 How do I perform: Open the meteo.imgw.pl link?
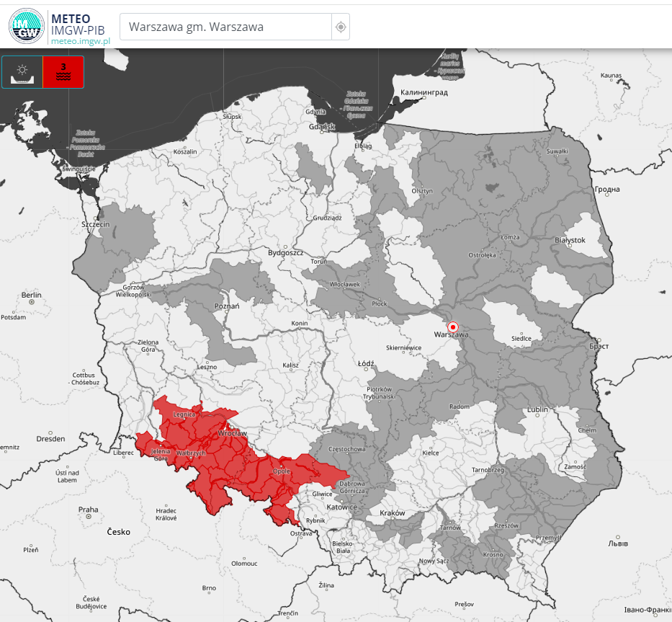click(x=80, y=41)
